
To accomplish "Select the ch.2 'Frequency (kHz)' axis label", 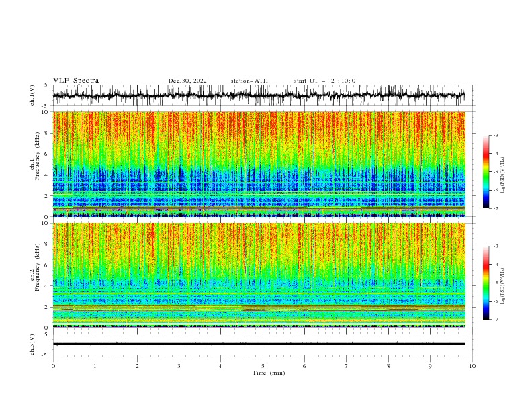I will point(36,267).
